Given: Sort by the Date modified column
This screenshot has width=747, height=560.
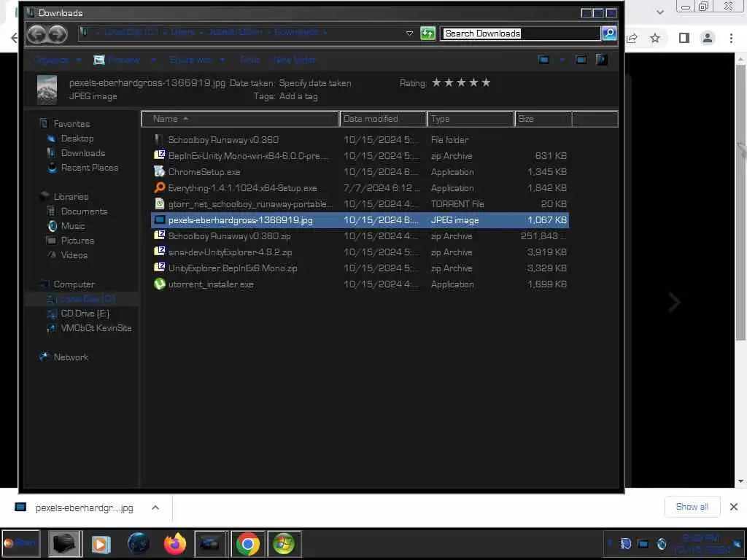Looking at the screenshot, I should 383,119.
